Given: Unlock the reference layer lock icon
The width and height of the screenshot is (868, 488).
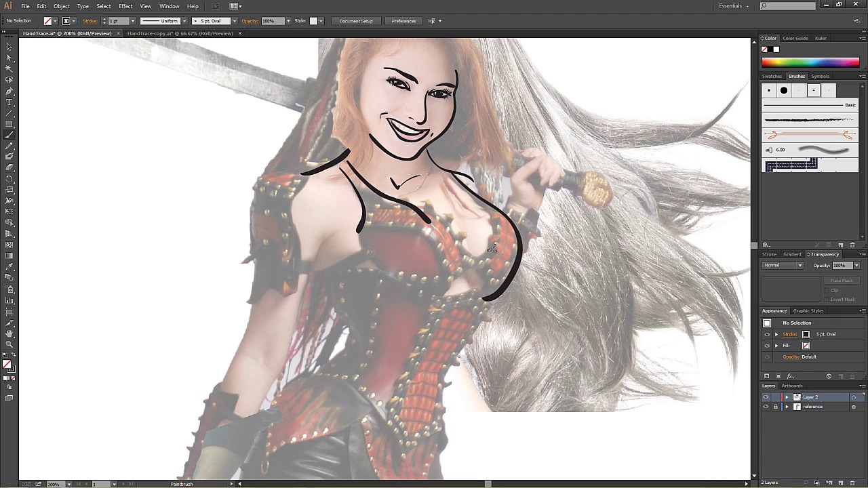Looking at the screenshot, I should 776,407.
